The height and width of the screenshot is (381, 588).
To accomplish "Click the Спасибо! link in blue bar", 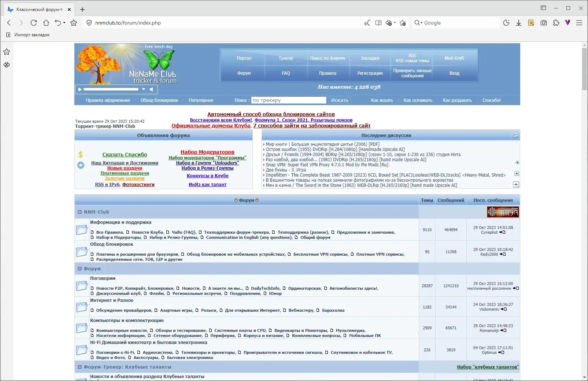I will [491, 100].
